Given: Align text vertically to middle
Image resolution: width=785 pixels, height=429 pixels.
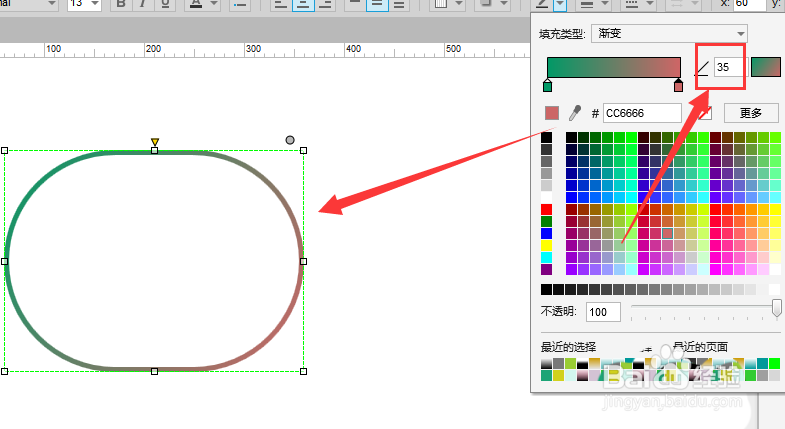Looking at the screenshot, I should [x=377, y=5].
